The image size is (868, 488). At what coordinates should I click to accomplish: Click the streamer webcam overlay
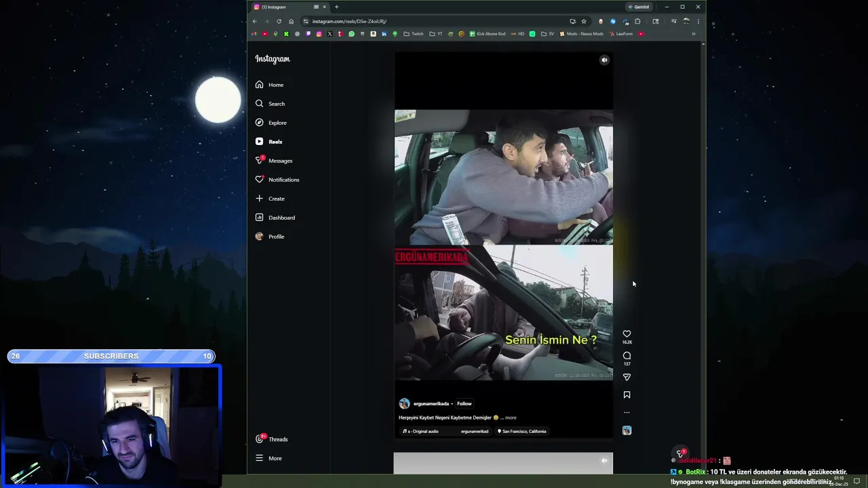111,426
